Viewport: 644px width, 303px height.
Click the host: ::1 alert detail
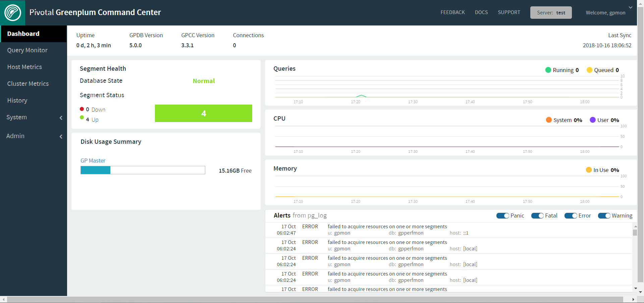coord(459,233)
